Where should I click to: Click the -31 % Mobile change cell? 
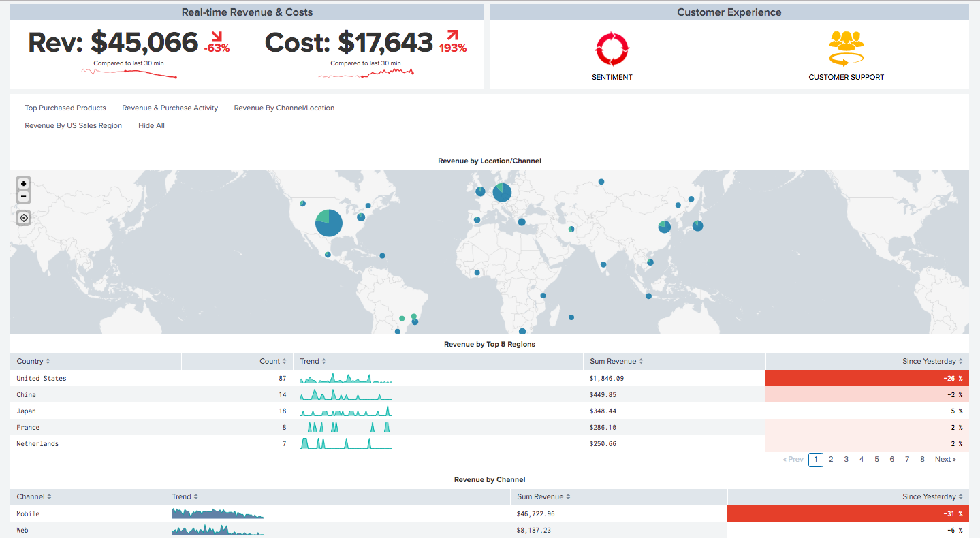(x=848, y=513)
